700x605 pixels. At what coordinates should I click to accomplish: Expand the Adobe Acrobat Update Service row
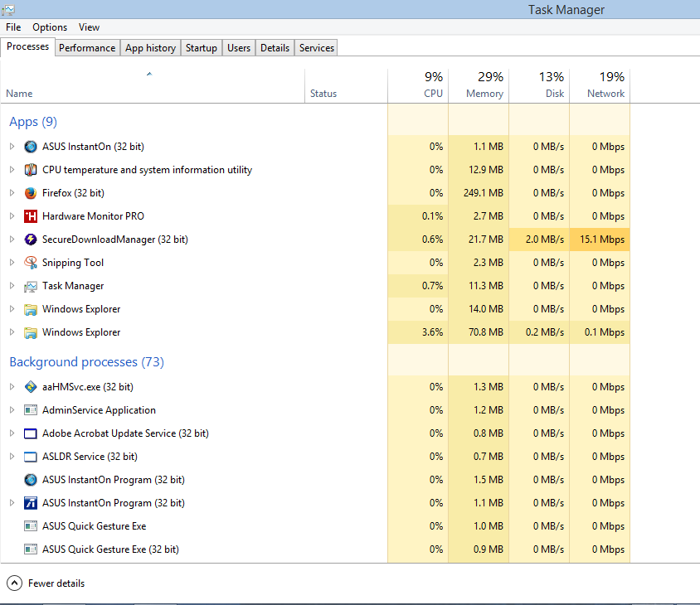click(12, 433)
